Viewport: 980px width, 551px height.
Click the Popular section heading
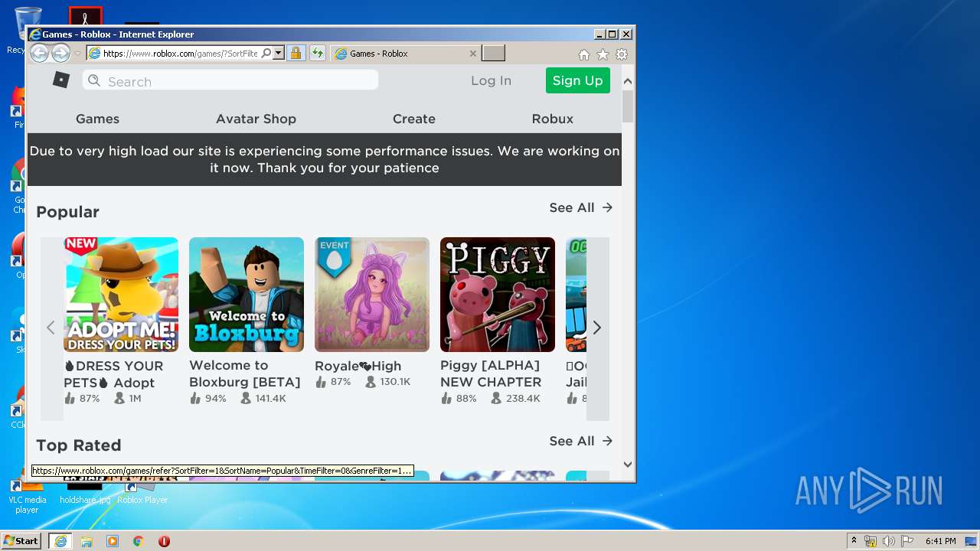click(67, 212)
